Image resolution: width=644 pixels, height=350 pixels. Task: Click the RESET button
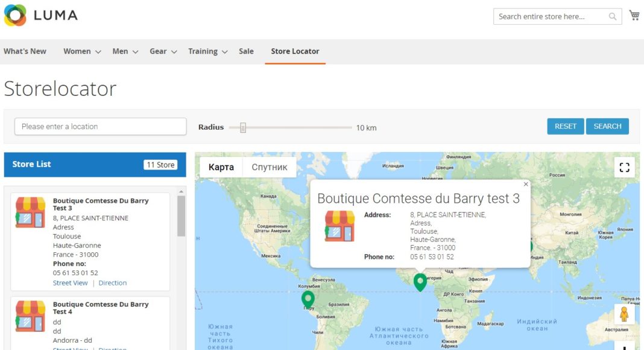tap(566, 126)
